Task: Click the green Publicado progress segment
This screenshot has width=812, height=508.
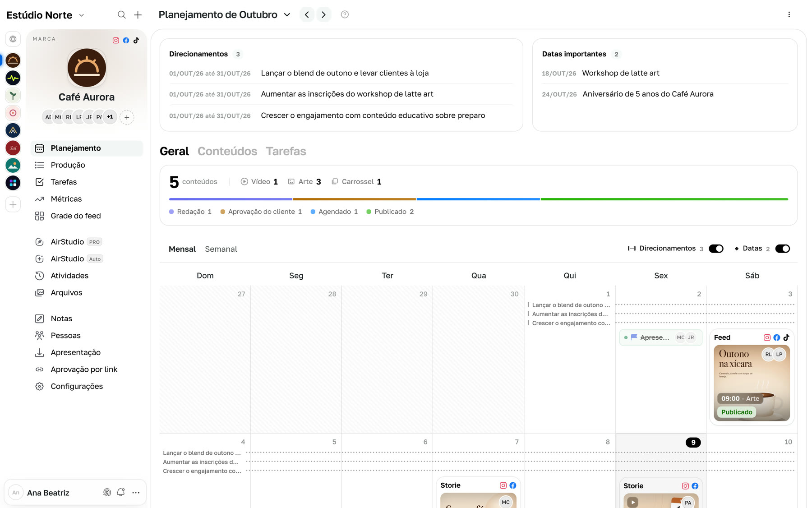Action: coord(664,199)
